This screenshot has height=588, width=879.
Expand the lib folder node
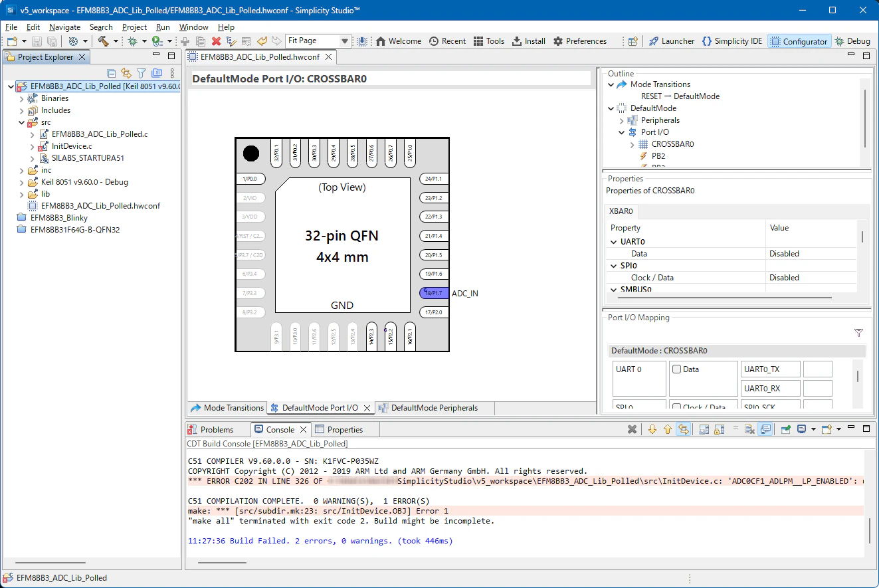pos(21,194)
